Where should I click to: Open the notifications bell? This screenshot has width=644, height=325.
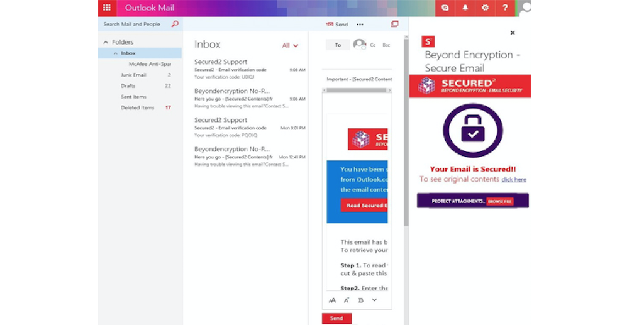[x=465, y=8]
